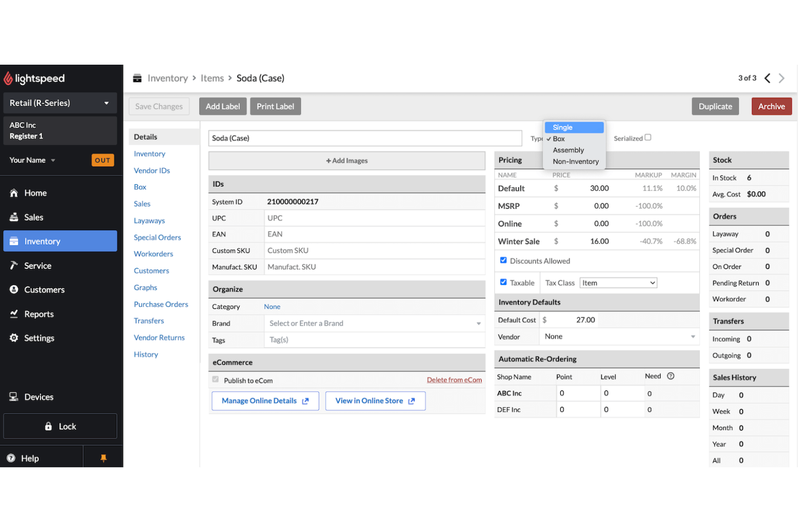Image resolution: width=798 pixels, height=532 pixels.
Task: Open the Vendor None dropdown
Action: point(619,336)
